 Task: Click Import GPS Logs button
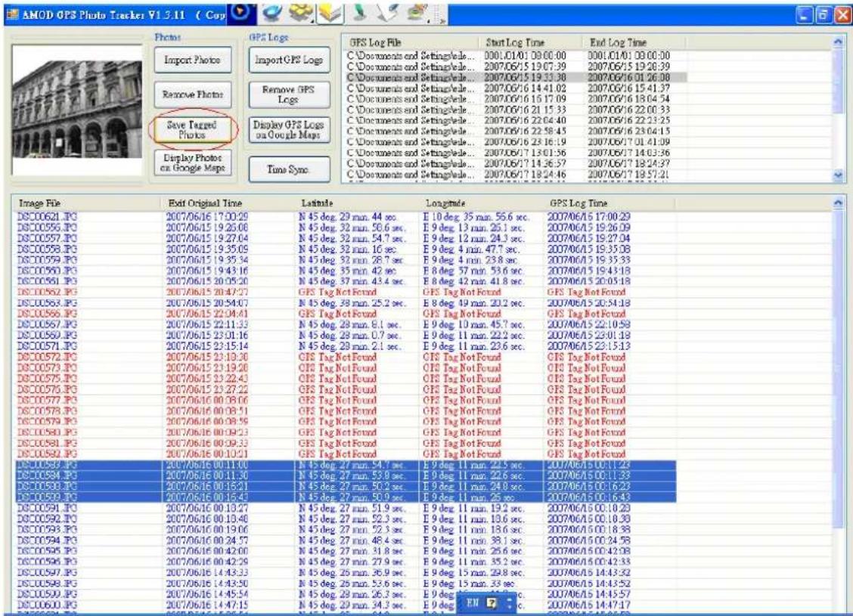point(289,60)
